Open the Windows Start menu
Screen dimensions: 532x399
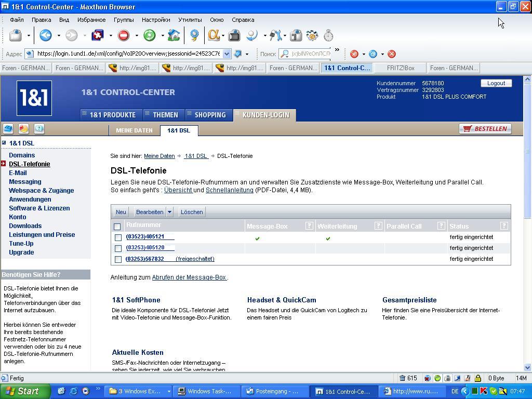pos(25,391)
